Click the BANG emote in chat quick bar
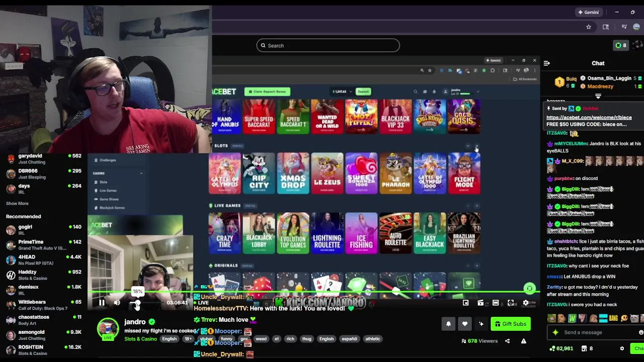This screenshot has width=644, height=362. point(613,318)
